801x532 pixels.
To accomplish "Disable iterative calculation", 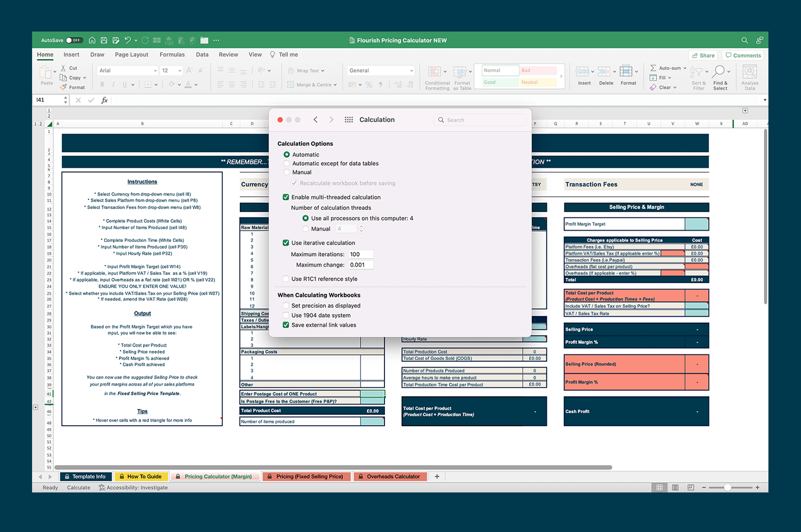I will (286, 242).
